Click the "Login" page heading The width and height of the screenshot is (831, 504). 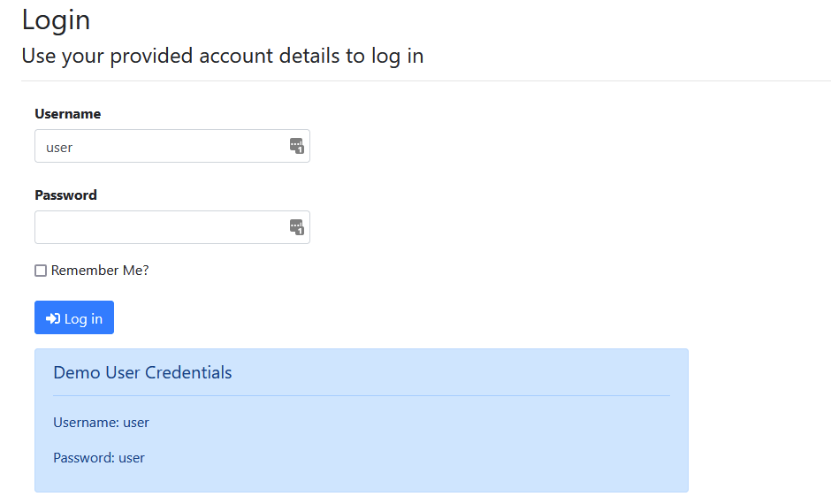pyautogui.click(x=56, y=19)
